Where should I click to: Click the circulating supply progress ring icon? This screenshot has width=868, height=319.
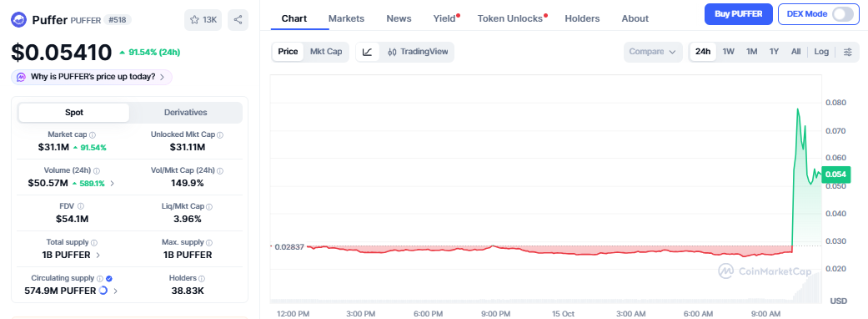[x=103, y=290]
